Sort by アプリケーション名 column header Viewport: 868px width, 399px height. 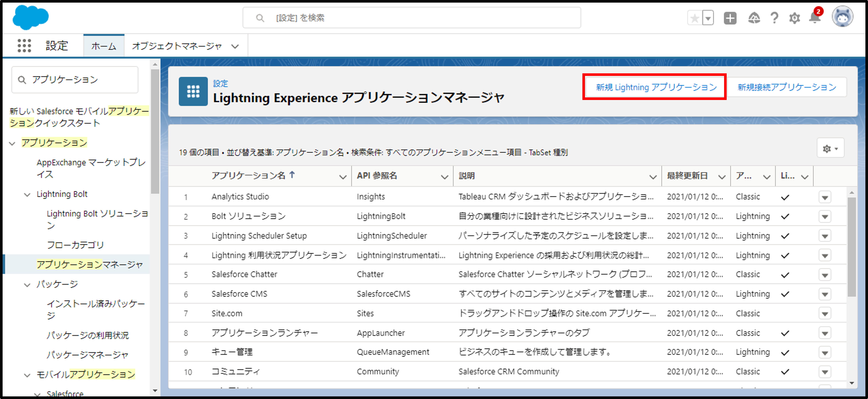249,176
